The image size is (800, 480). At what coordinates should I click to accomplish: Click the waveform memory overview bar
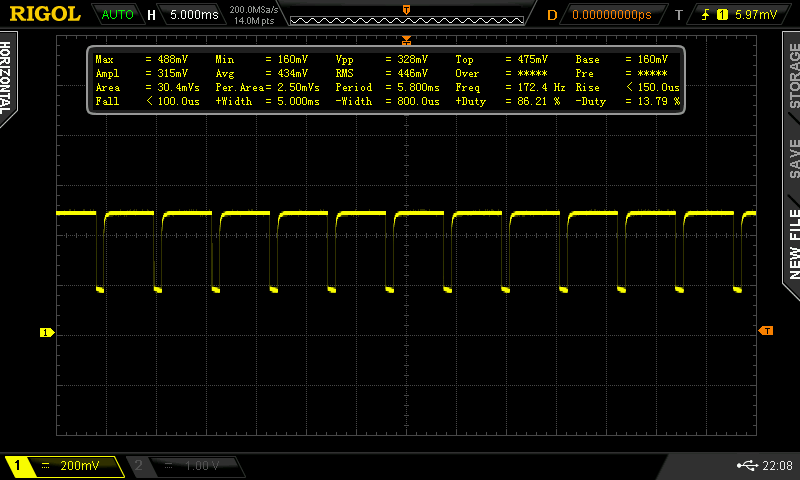tap(407, 20)
